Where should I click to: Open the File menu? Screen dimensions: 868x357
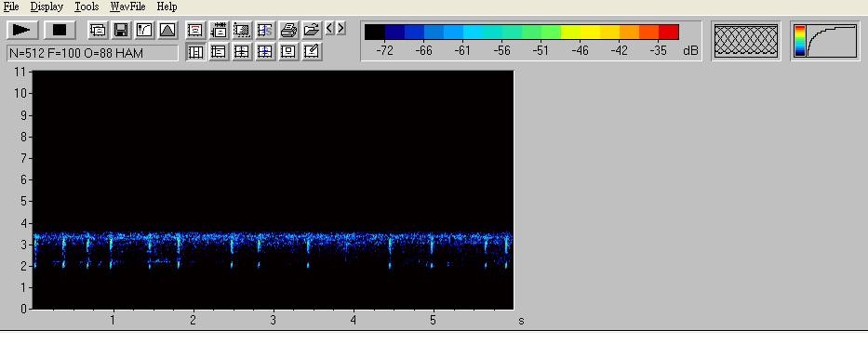pos(11,7)
